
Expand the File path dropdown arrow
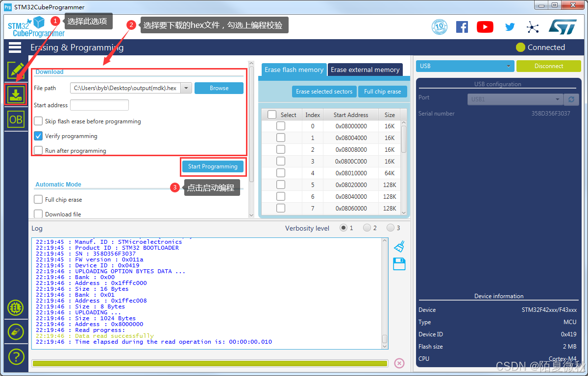(x=186, y=88)
